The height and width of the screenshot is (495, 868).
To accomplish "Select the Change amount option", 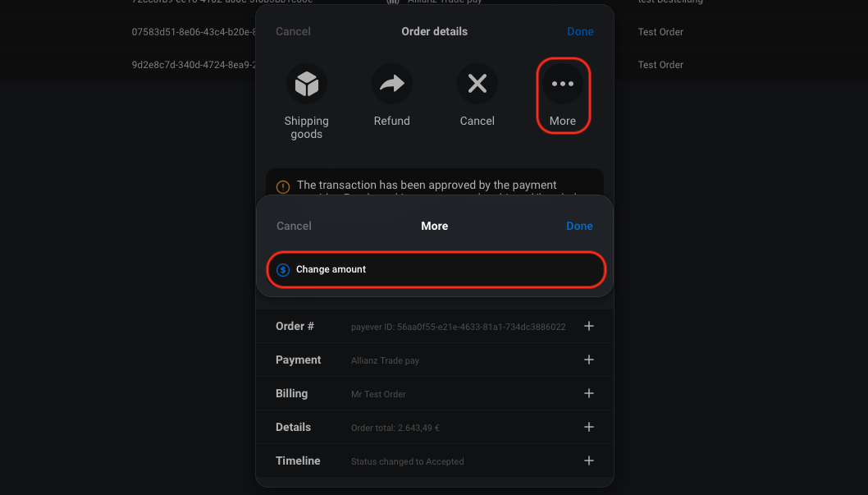I will click(x=436, y=269).
